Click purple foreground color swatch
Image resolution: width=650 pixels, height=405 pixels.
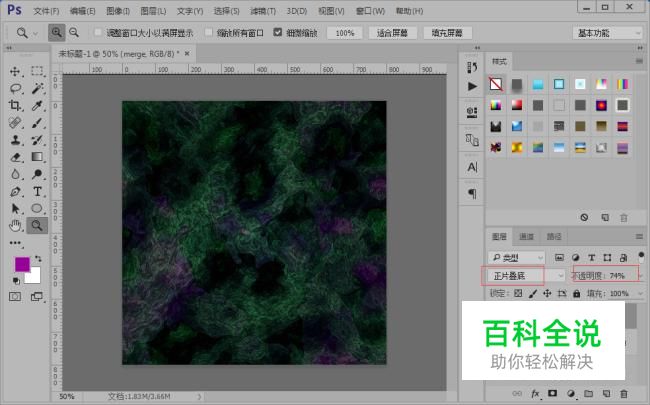pos(21,263)
